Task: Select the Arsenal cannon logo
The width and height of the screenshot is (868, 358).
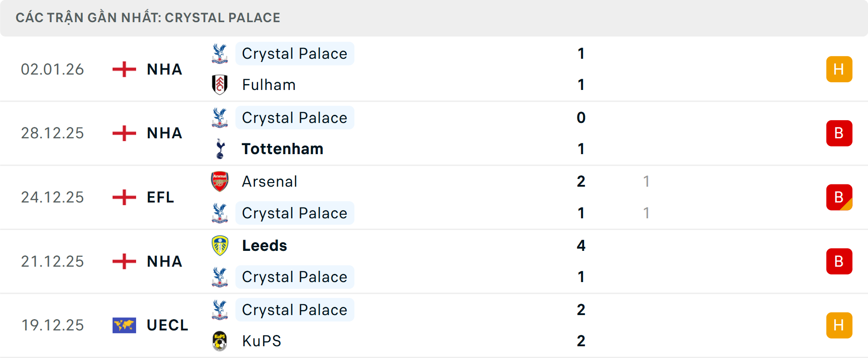Action: (x=220, y=181)
